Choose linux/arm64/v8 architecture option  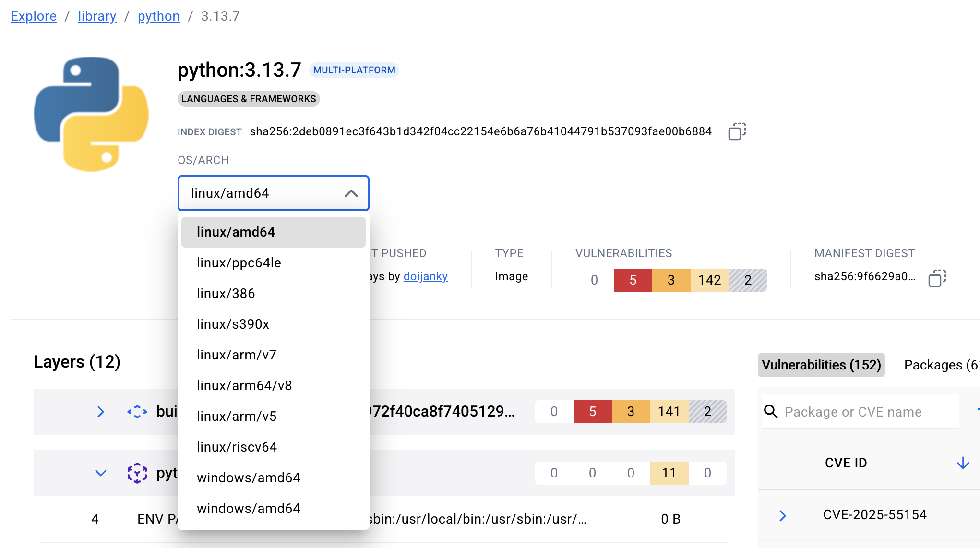[x=244, y=386]
